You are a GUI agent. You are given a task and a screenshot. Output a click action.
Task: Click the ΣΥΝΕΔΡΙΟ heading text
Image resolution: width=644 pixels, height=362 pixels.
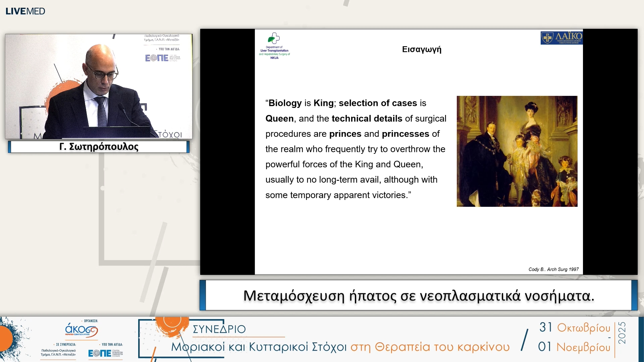[x=219, y=329]
